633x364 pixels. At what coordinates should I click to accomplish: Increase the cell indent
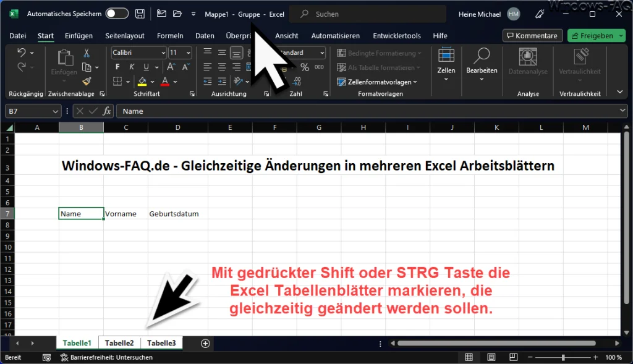222,82
